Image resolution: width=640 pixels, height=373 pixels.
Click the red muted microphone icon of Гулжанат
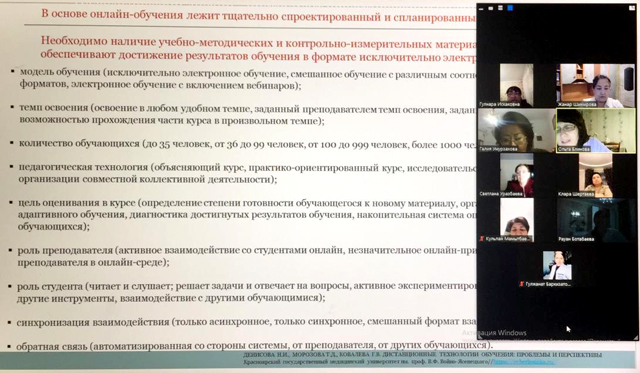521,284
